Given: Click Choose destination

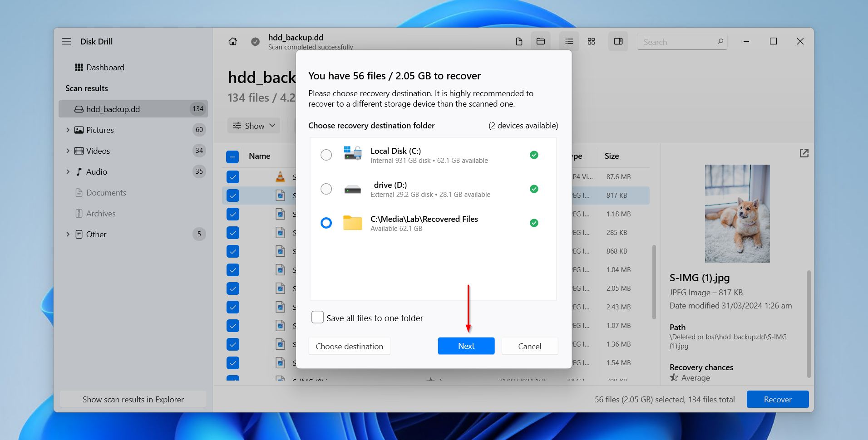Looking at the screenshot, I should click(349, 346).
